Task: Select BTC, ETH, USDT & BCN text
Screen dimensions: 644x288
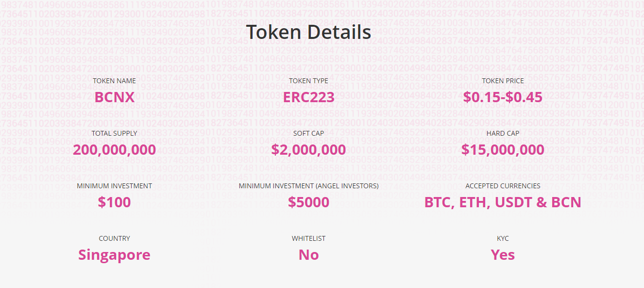Action: pyautogui.click(x=503, y=202)
